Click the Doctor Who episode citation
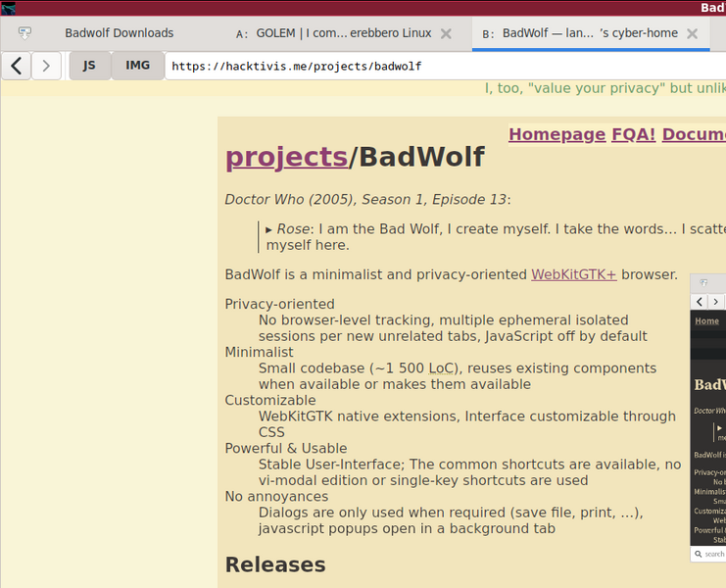 [365, 200]
